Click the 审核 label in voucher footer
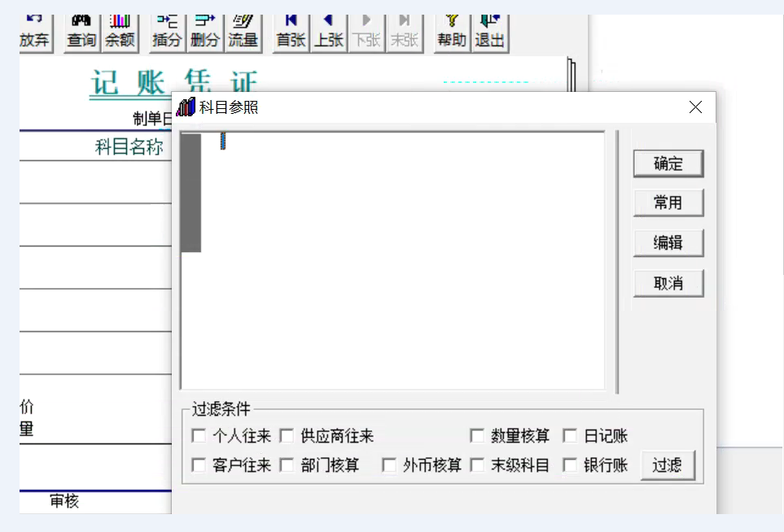 [x=64, y=501]
